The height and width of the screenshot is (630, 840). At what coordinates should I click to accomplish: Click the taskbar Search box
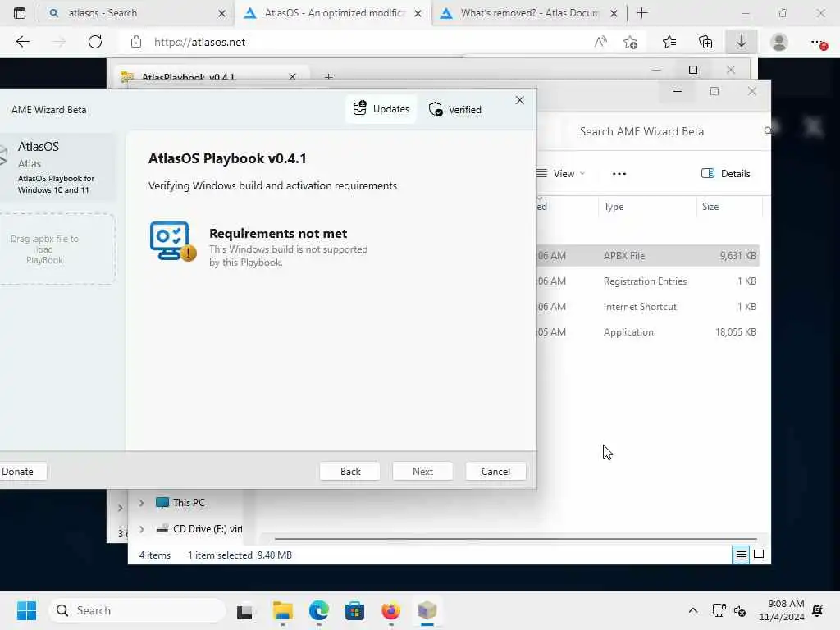[x=137, y=610]
